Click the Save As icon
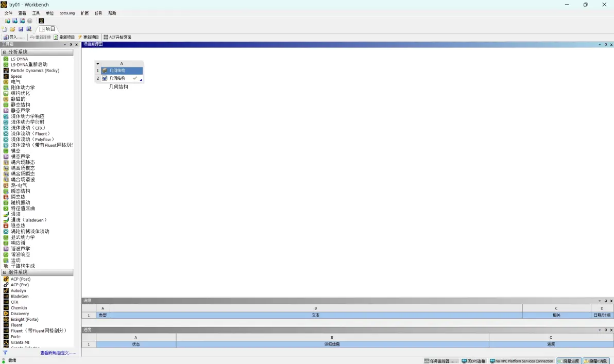Screen dimensions: 614x364 [x=29, y=29]
